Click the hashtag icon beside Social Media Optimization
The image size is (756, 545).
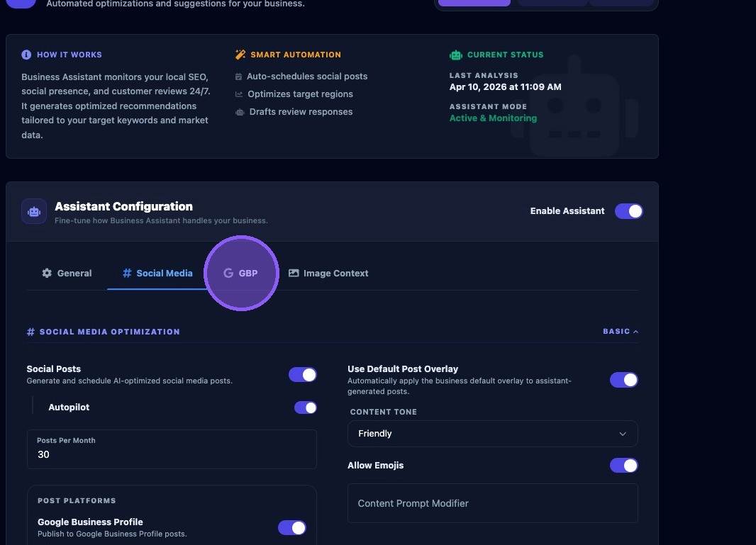click(x=31, y=332)
